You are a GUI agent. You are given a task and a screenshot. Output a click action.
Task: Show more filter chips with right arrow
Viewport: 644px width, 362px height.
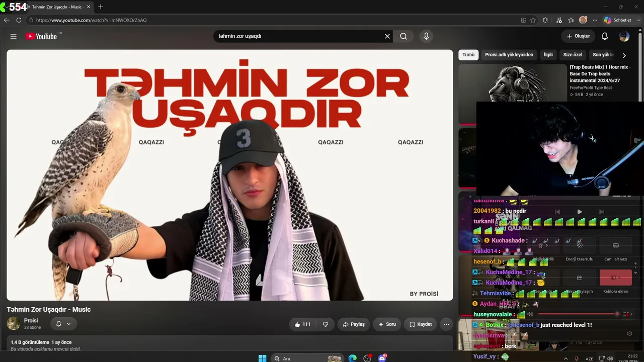pos(624,55)
